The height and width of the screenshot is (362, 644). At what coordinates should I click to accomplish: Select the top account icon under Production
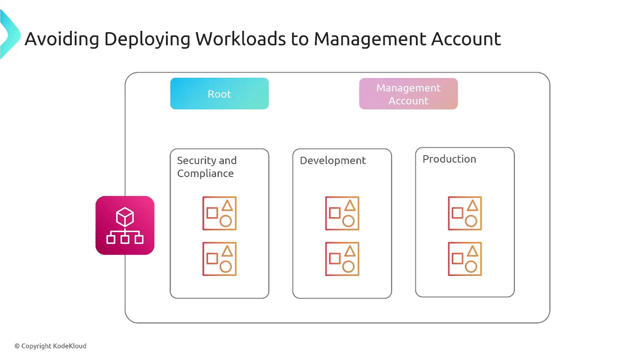click(x=465, y=213)
